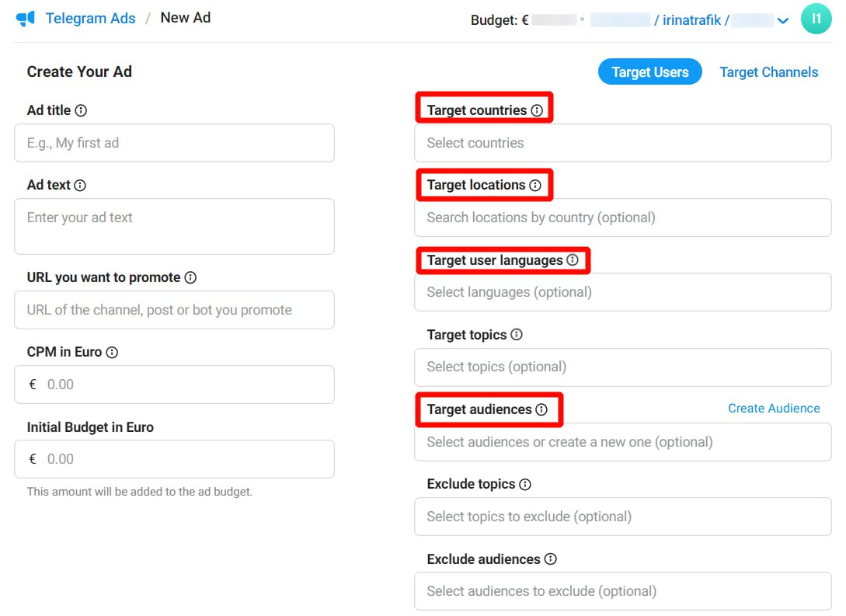Switch to the Target Channels tab
Viewport: 846px width, 616px height.
(x=768, y=72)
